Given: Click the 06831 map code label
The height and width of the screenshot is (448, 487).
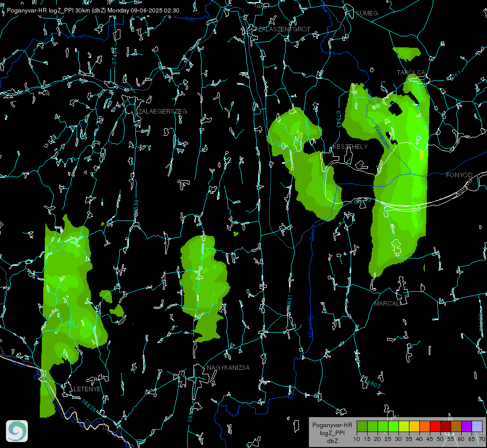Looking at the screenshot, I should 289,303.
